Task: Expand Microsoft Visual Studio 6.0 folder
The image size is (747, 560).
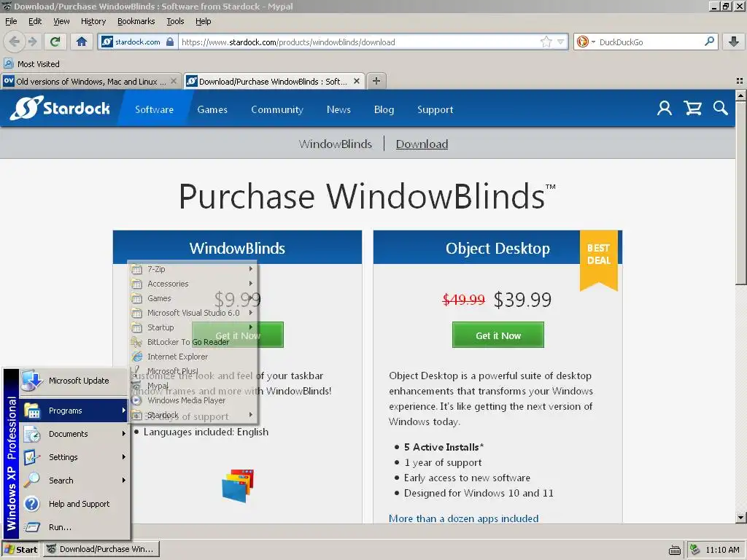Action: 193,313
